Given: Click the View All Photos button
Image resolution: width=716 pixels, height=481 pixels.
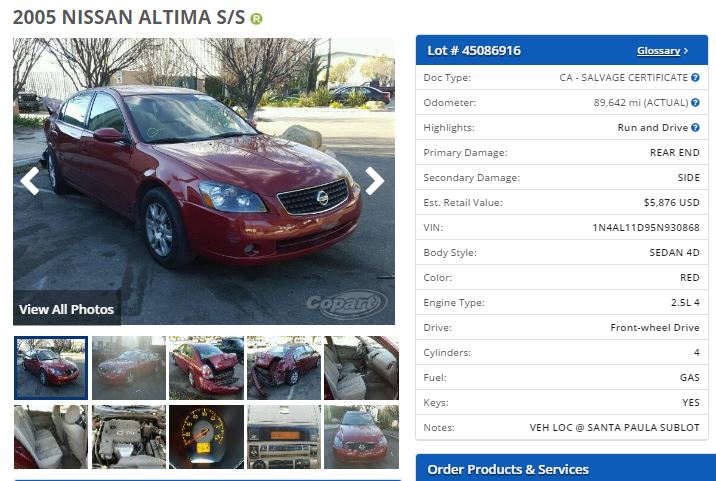Looking at the screenshot, I should coord(67,309).
